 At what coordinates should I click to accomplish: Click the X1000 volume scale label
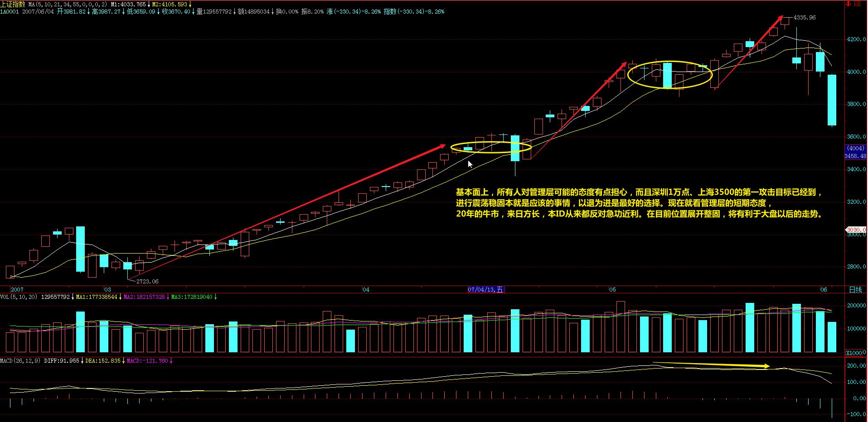coord(854,353)
